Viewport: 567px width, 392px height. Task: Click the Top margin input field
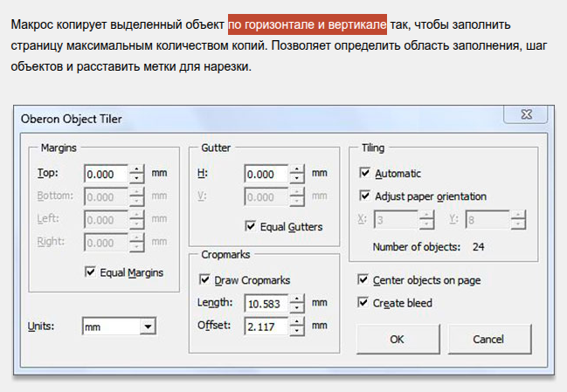[106, 174]
